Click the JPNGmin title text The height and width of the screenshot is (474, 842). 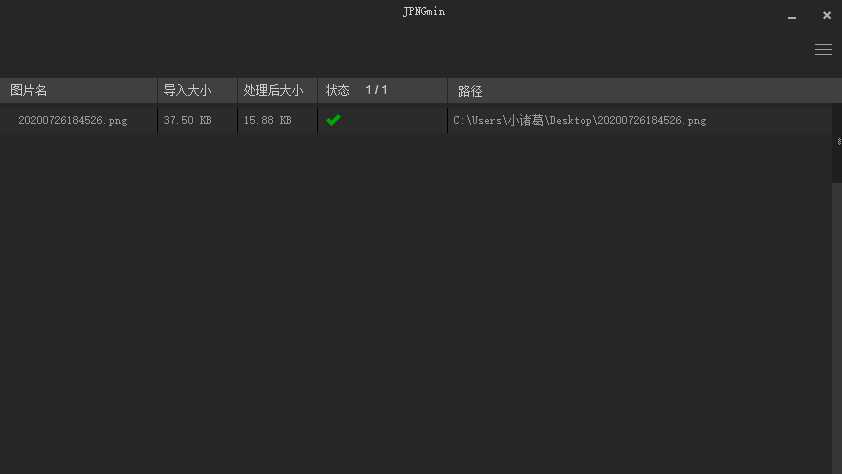click(424, 11)
